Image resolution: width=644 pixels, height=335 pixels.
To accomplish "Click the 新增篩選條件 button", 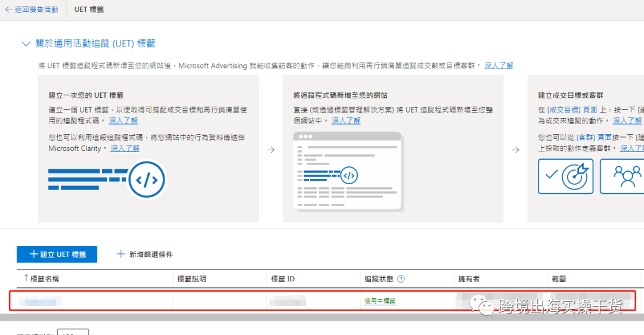I will coord(145,254).
